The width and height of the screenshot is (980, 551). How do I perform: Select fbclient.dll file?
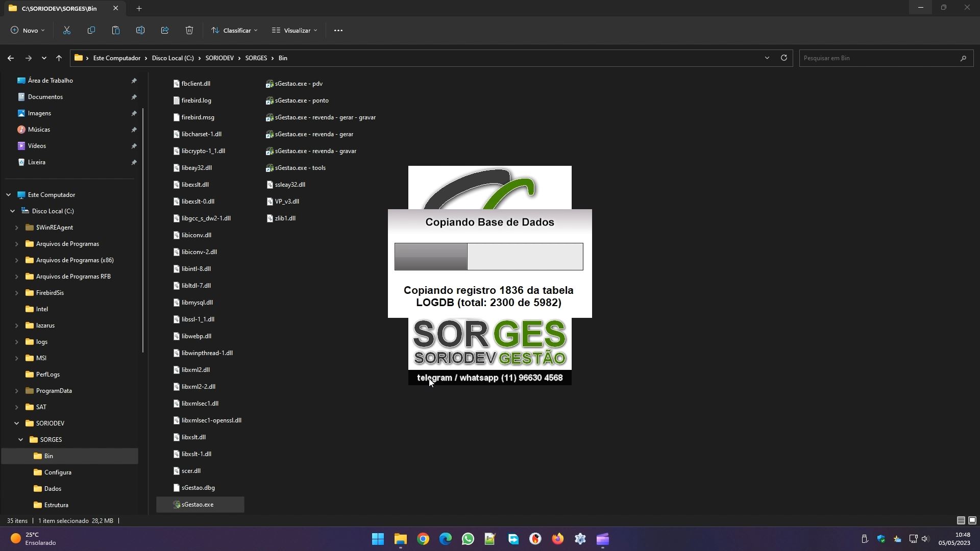(x=191, y=84)
